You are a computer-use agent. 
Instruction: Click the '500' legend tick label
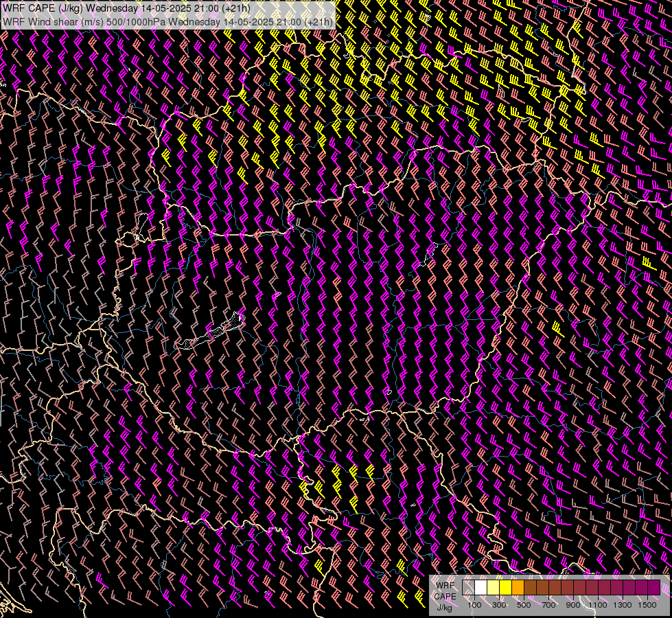524,605
